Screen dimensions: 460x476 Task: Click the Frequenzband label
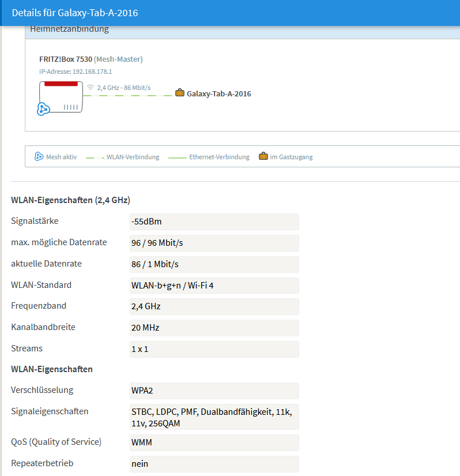[x=39, y=306]
